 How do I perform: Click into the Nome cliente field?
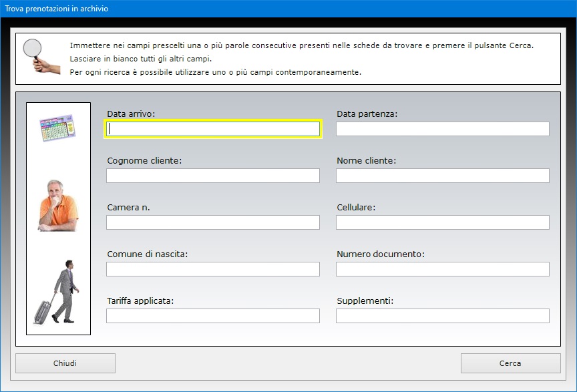click(x=443, y=176)
